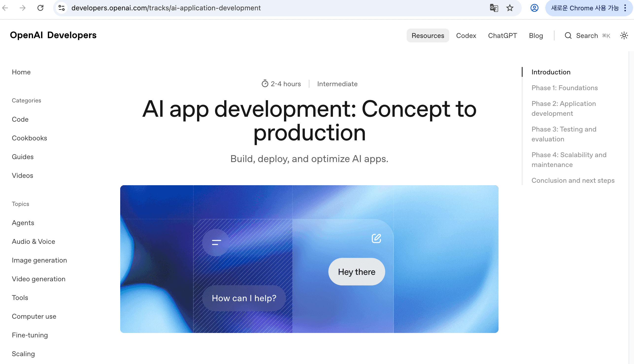The height and width of the screenshot is (364, 634).
Task: Open Chrome three-dot menu
Action: 625,8
